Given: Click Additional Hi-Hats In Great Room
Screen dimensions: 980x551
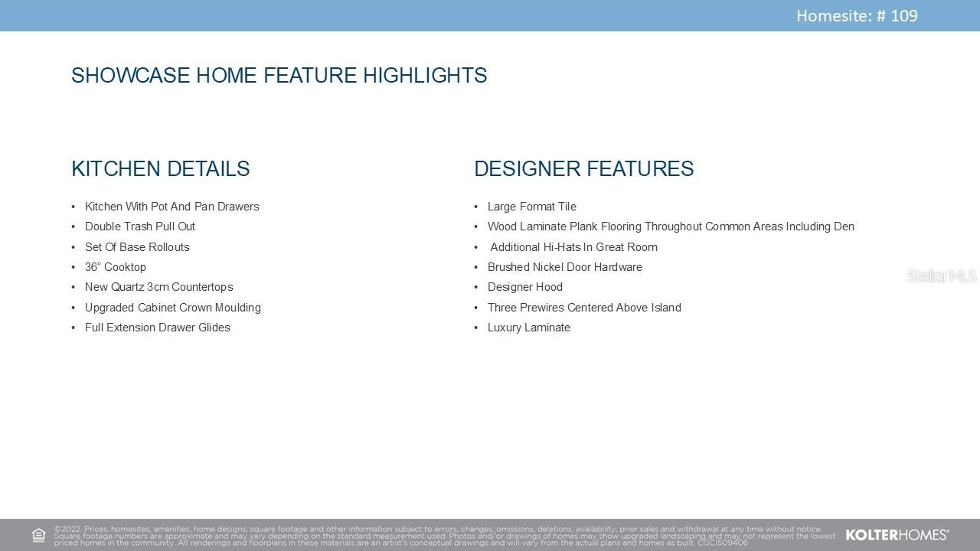Looking at the screenshot, I should [573, 247].
